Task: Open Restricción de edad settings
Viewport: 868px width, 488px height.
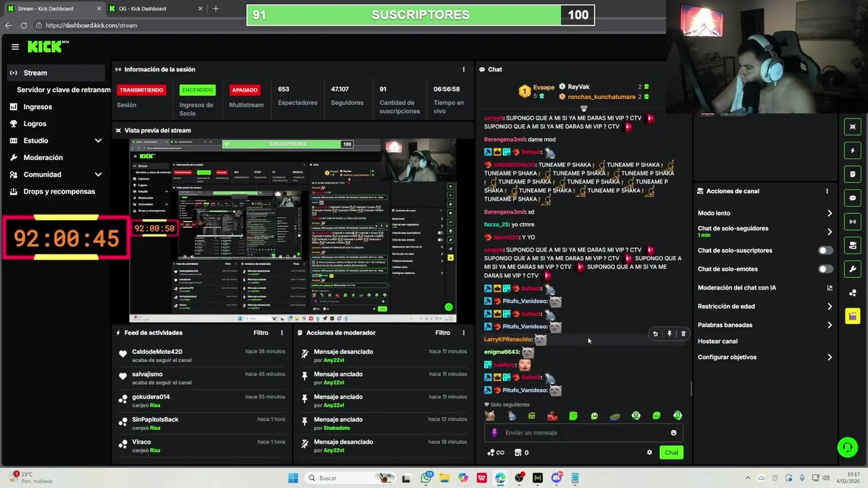Action: pos(829,306)
